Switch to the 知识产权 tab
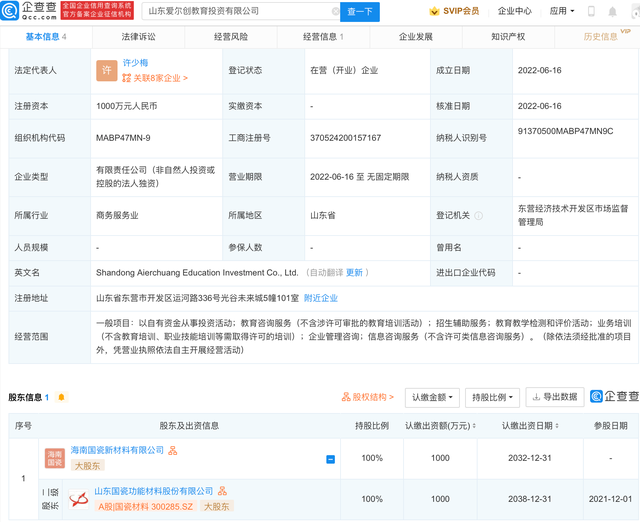Screen dimensions: 640x522 point(508,37)
